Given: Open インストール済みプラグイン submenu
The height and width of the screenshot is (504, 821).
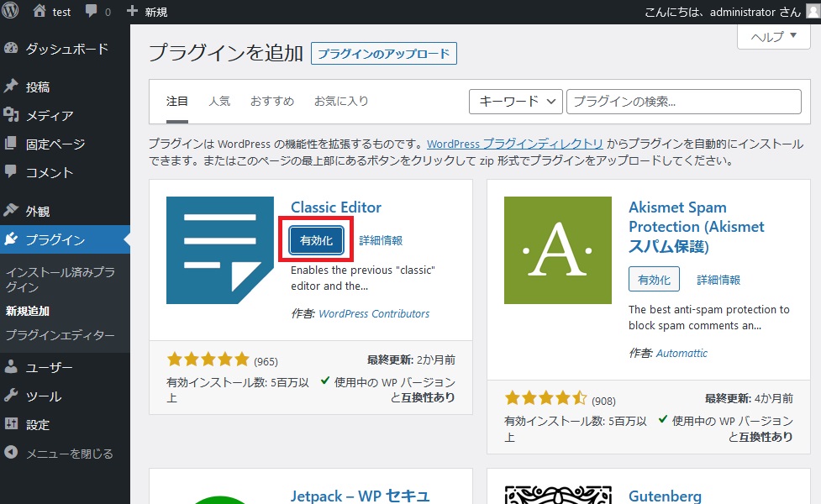Looking at the screenshot, I should [61, 280].
